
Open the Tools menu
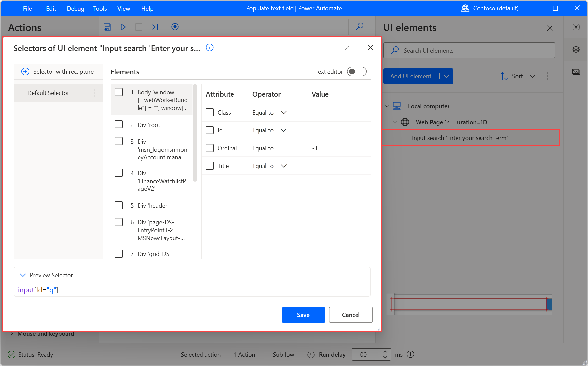[100, 8]
